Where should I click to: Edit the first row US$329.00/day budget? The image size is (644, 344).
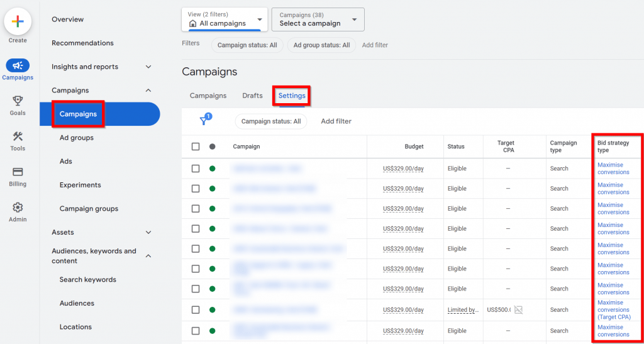tap(403, 169)
